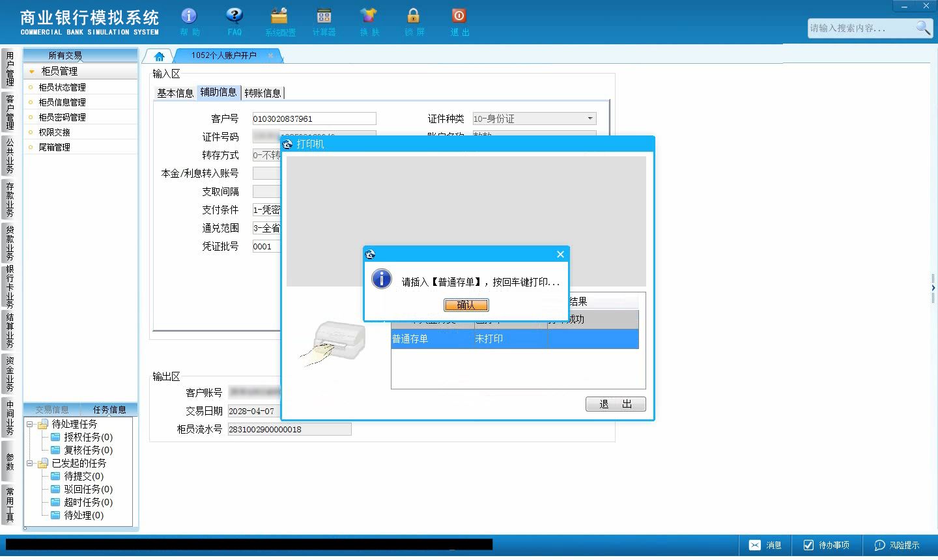This screenshot has width=938, height=560.
Task: Click the 退出 button in printer dialog
Action: [616, 404]
